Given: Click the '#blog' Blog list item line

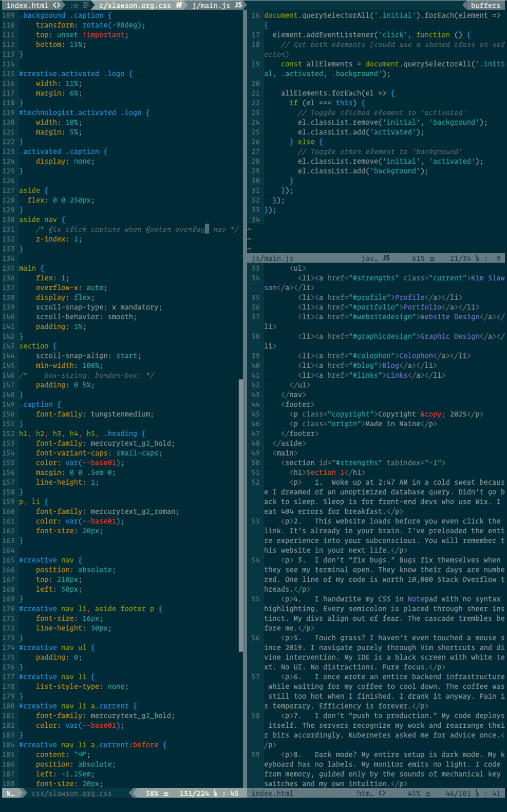Looking at the screenshot, I should tap(367, 366).
